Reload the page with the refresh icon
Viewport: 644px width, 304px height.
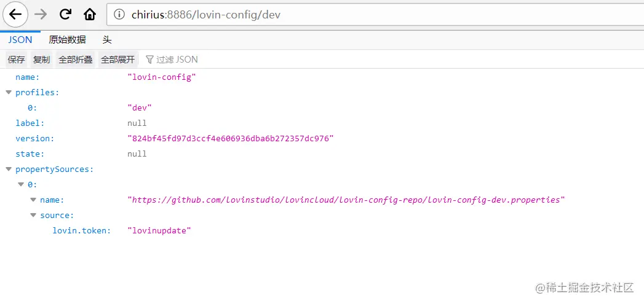point(65,15)
